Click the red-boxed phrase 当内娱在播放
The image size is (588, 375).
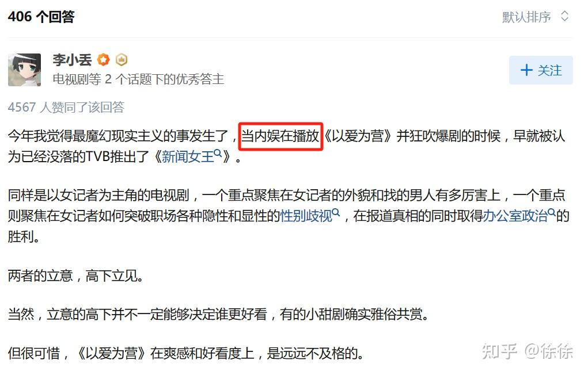pyautogui.click(x=280, y=136)
